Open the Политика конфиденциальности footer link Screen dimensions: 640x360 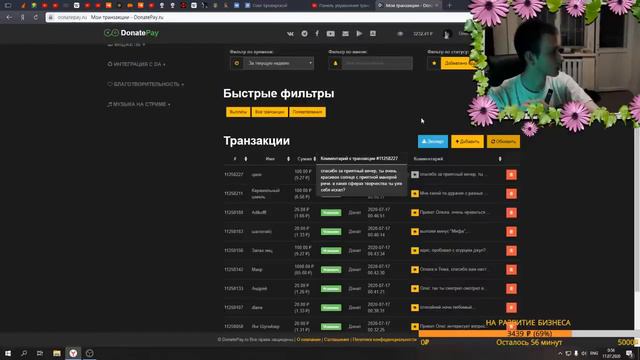click(x=384, y=340)
